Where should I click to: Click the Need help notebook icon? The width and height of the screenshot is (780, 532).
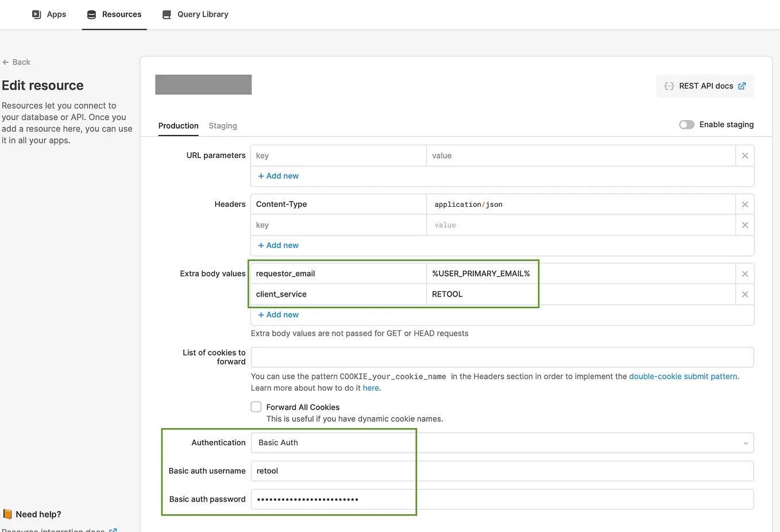[7, 514]
